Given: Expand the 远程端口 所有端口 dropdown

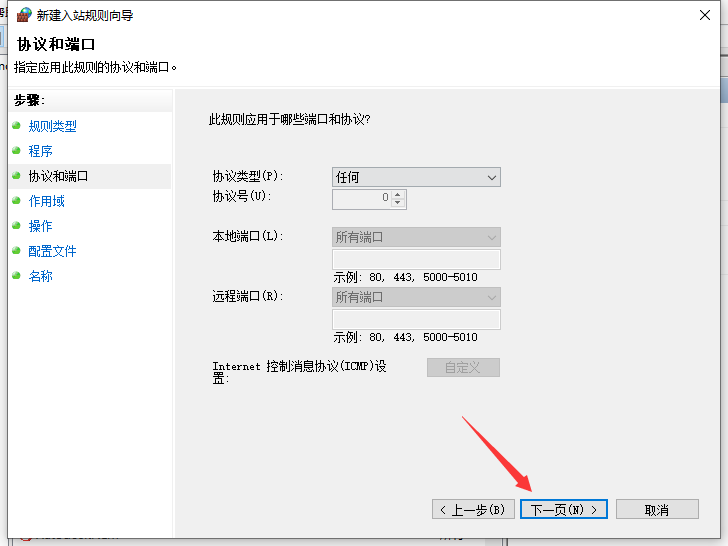Looking at the screenshot, I should (416, 297).
